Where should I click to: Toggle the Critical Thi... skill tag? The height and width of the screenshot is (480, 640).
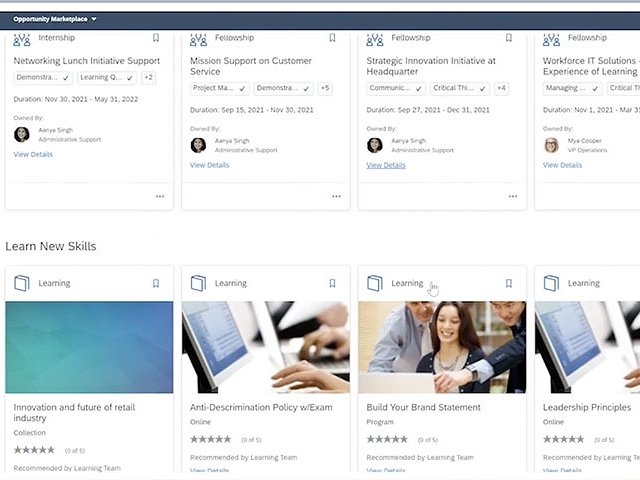(x=462, y=88)
